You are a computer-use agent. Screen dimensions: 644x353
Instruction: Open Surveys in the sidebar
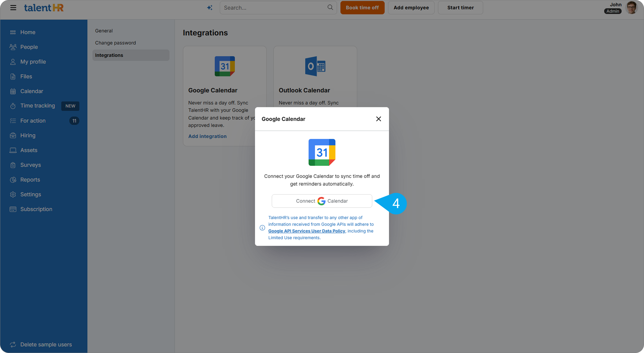click(30, 165)
